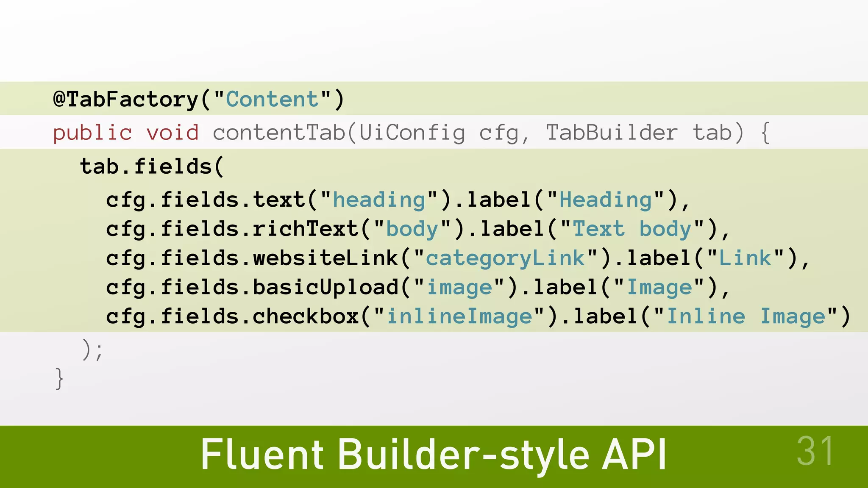Click the @TabFactory("Content") annotation line
868x488 pixels.
[x=199, y=100]
